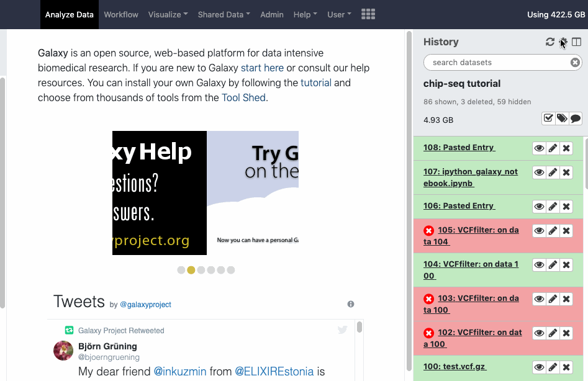Screen dimensions: 588x381
Task: Open the history multi-view columns icon
Action: (577, 42)
